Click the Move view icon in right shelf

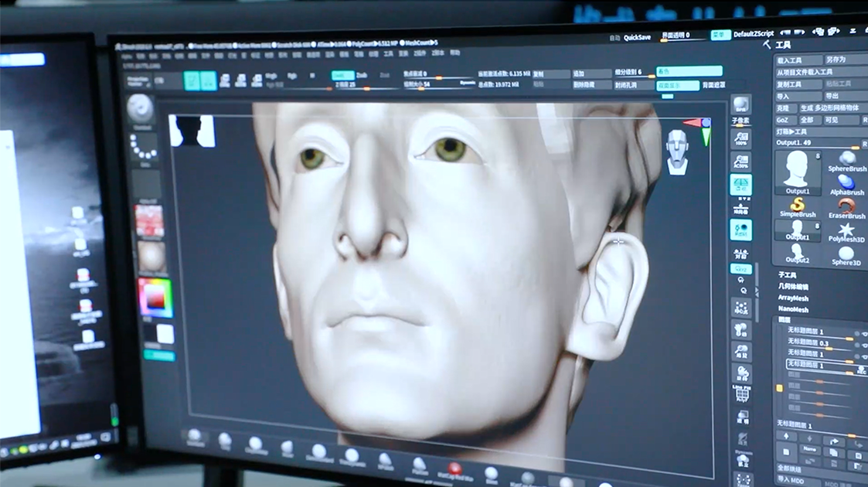click(740, 331)
